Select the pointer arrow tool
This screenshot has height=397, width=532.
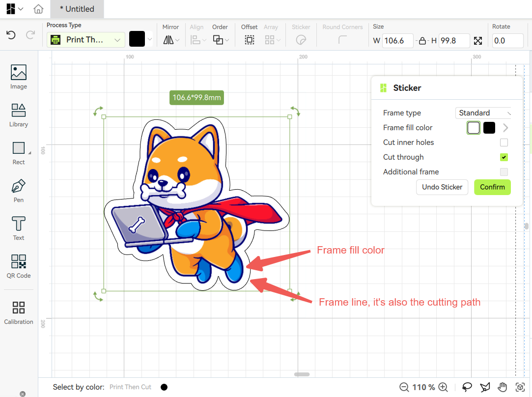(x=485, y=387)
